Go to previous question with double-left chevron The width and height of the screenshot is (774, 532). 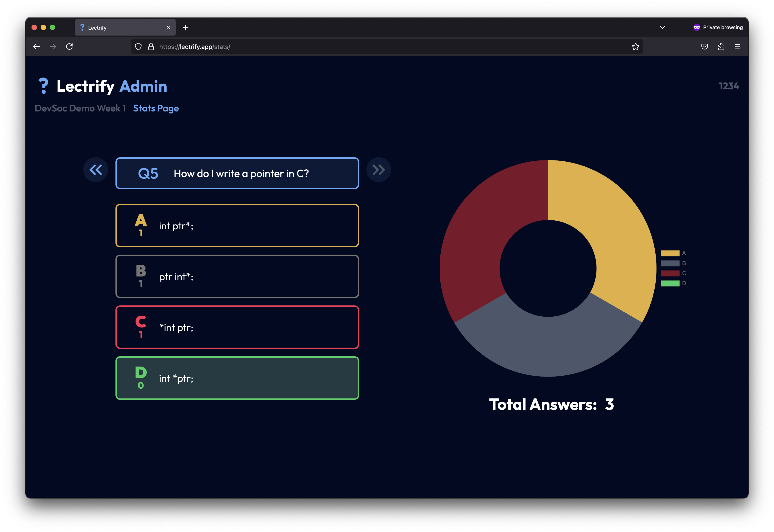click(x=95, y=170)
